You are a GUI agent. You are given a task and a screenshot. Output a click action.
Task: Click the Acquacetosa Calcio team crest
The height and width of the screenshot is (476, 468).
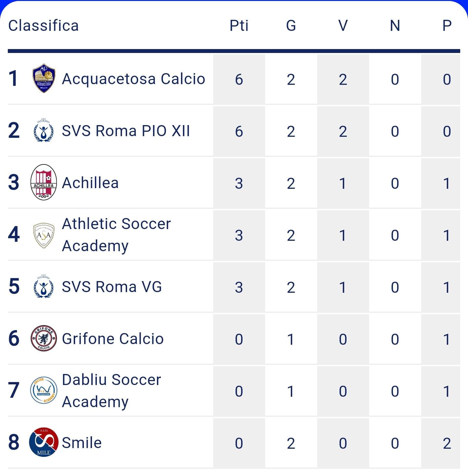click(44, 78)
